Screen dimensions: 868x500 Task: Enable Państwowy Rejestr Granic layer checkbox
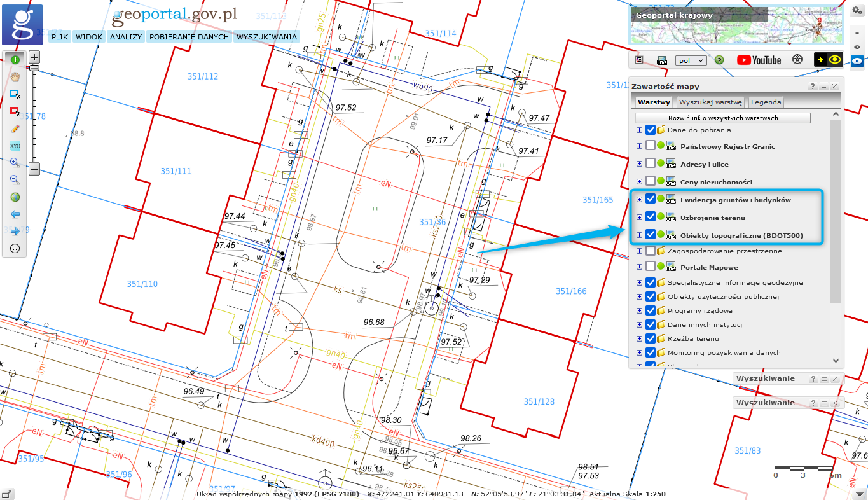651,146
